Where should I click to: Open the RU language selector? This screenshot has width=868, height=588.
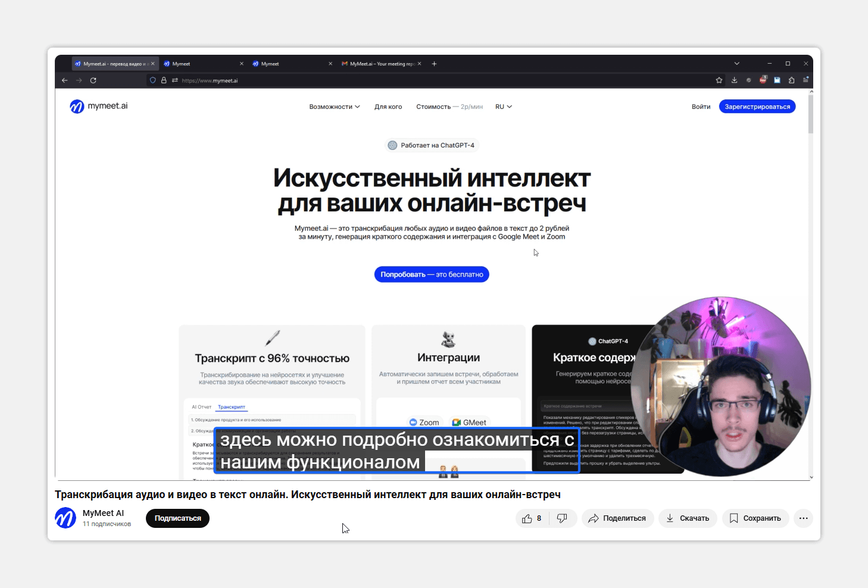[x=504, y=107]
